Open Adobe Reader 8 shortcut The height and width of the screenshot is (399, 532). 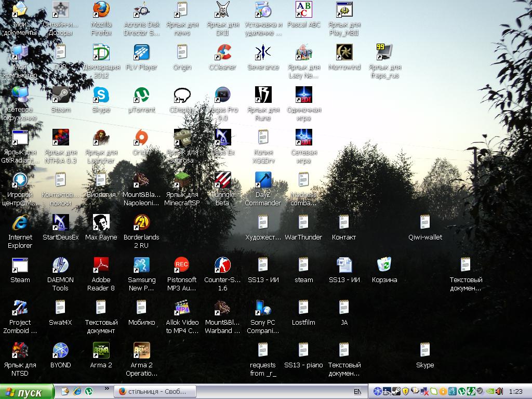pos(101,274)
